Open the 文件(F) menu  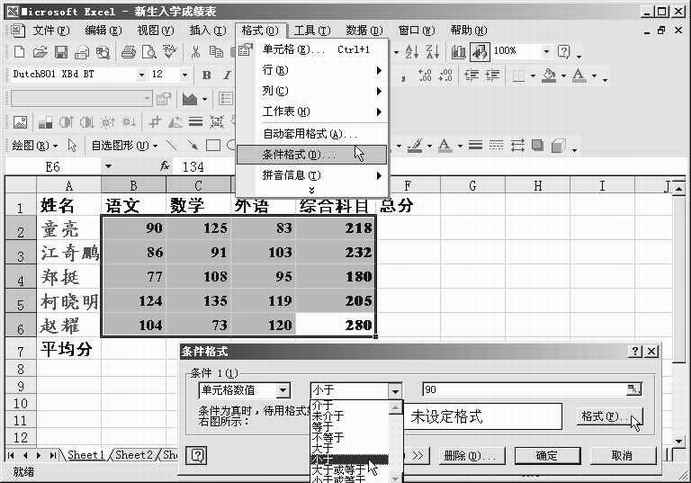(51, 30)
